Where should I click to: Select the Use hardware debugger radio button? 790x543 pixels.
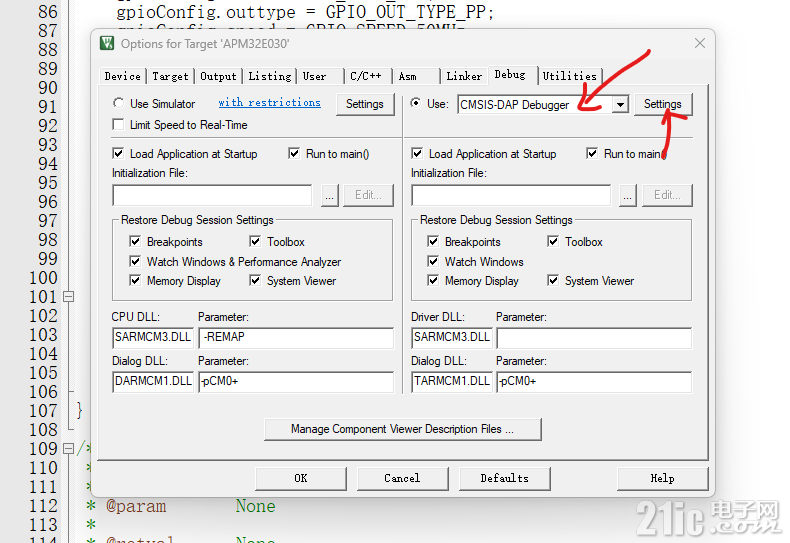[x=416, y=103]
